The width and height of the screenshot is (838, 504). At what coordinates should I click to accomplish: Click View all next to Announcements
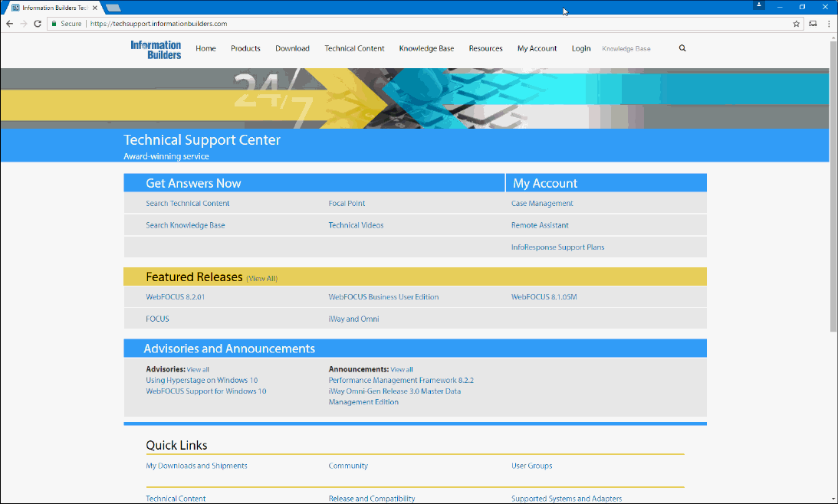[x=401, y=369]
